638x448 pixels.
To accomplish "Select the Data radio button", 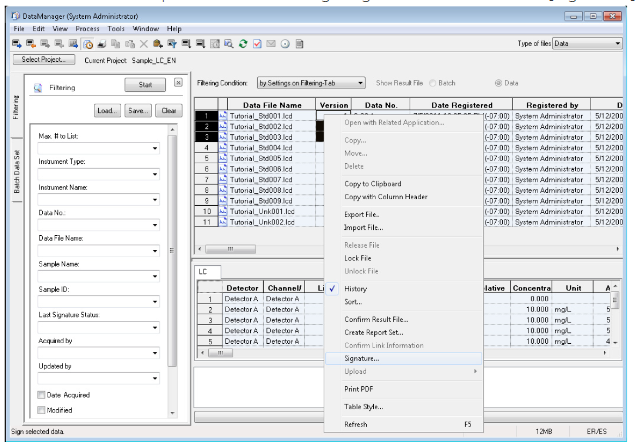I will coord(498,83).
